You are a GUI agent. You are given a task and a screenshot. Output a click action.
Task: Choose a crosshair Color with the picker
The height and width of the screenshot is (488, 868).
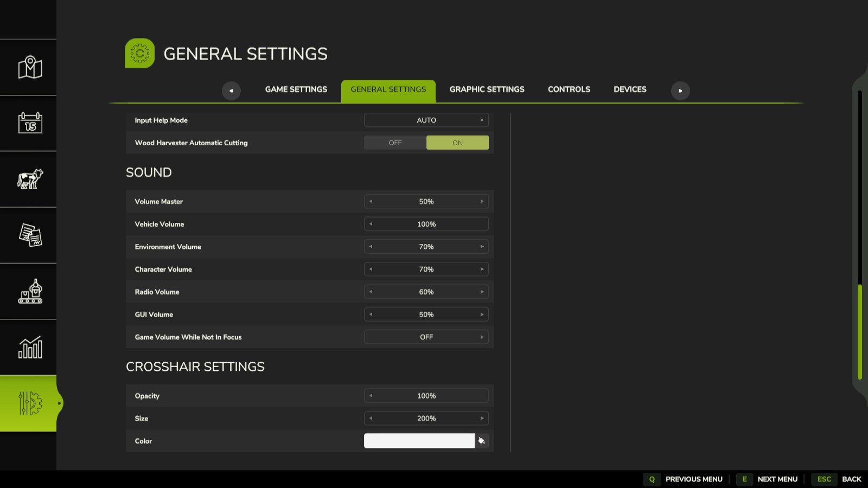[x=482, y=441]
